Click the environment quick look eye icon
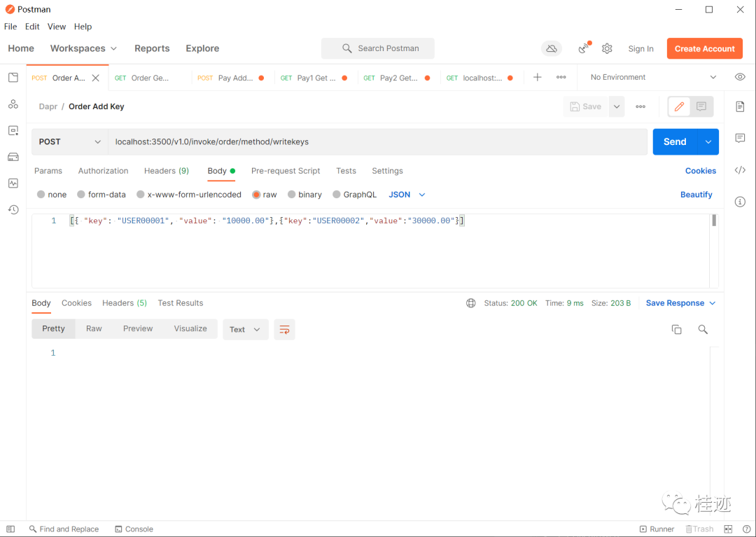 pyautogui.click(x=740, y=77)
